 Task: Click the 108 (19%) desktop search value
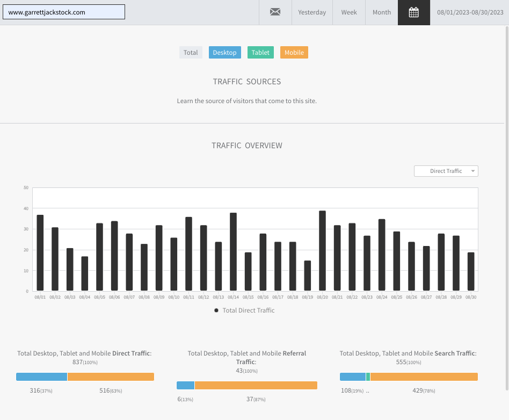pos(352,390)
